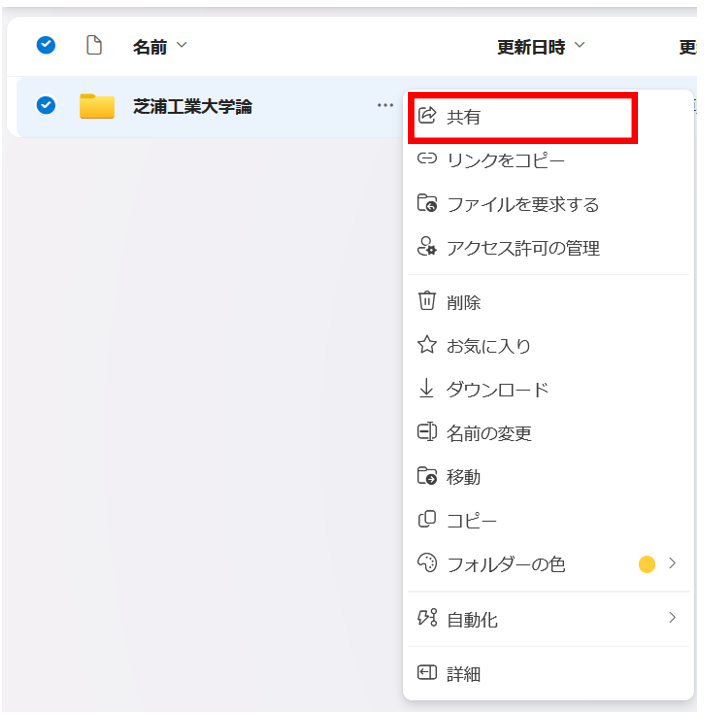Screen dimensions: 704x717
Task: Click the ファイルを要求する folder icon
Action: click(427, 204)
